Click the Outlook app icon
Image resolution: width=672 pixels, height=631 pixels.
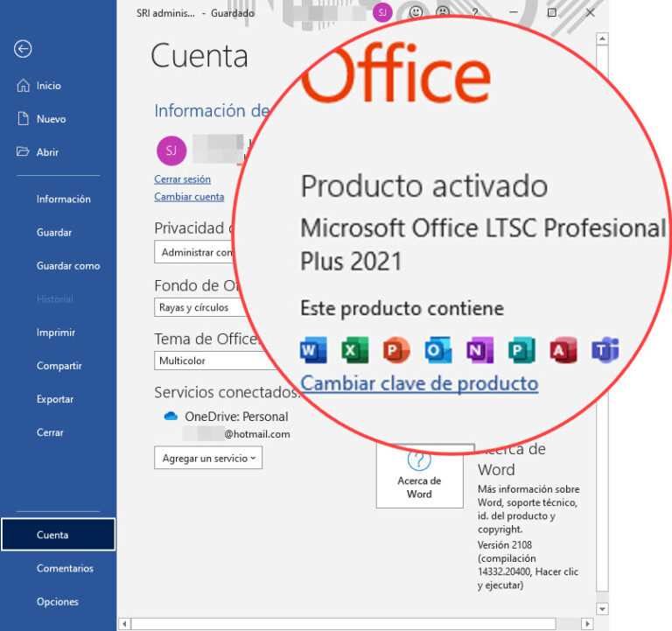[438, 350]
